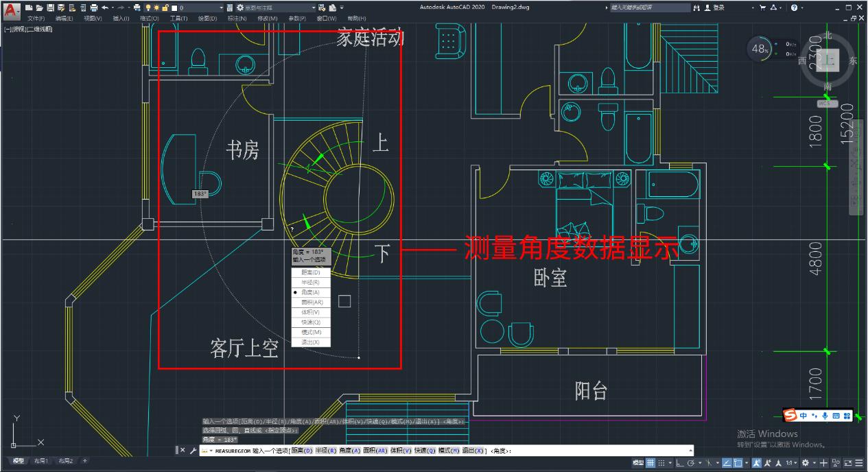
Task: Select the Undo arrow icon
Action: pos(105,7)
